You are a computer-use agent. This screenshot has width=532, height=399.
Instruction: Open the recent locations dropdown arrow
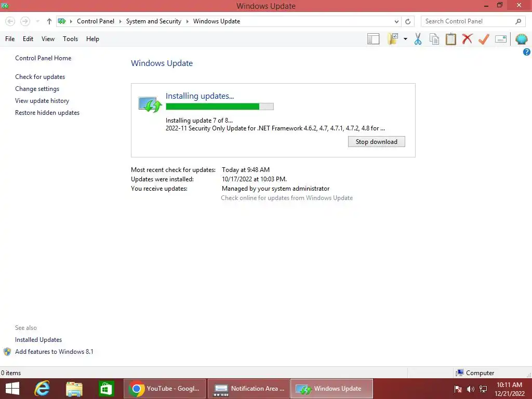click(x=37, y=21)
